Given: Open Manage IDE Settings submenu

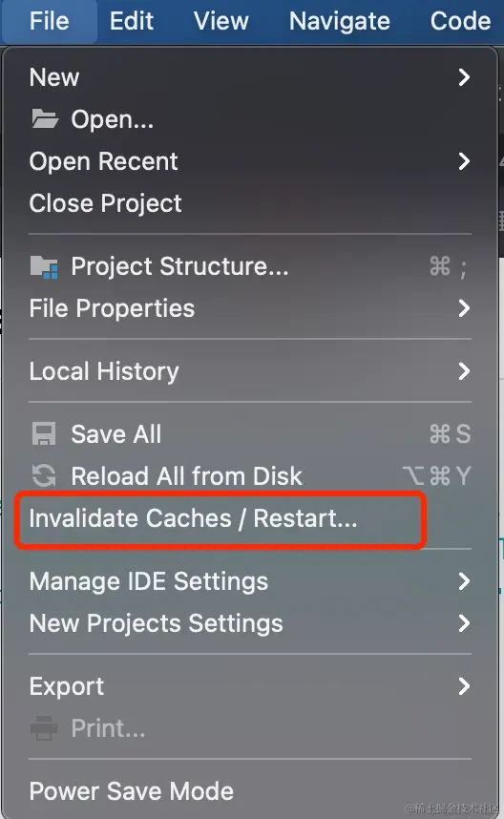Looking at the screenshot, I should [x=251, y=581].
